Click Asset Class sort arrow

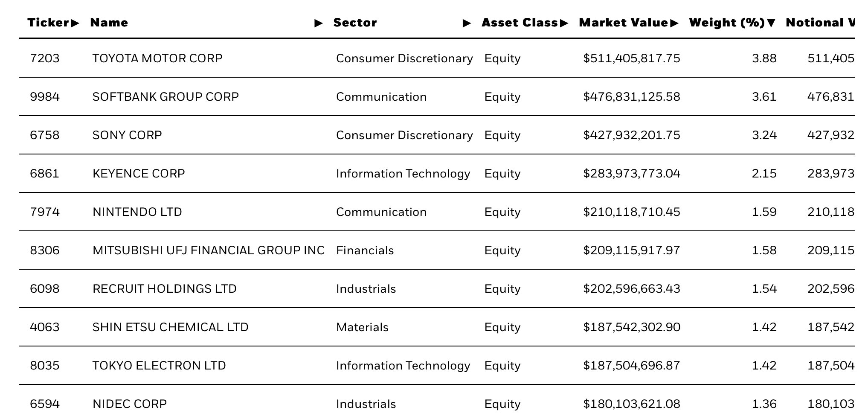tap(564, 23)
